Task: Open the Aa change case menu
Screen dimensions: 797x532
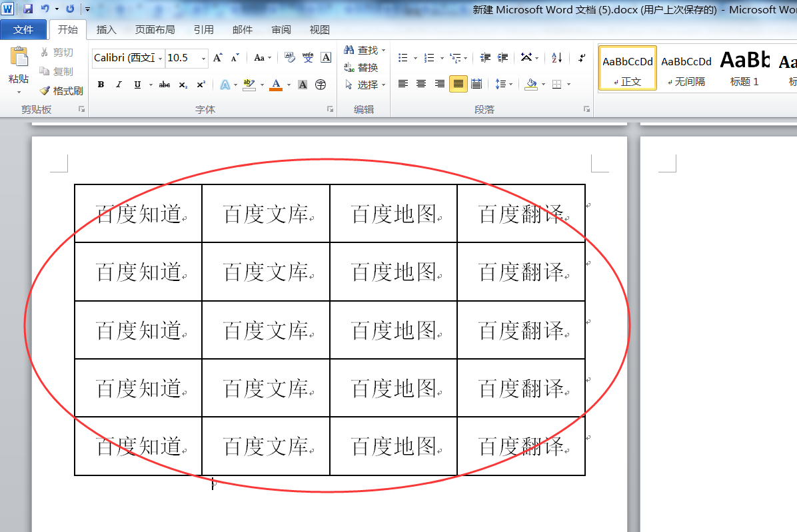Action: click(x=263, y=58)
